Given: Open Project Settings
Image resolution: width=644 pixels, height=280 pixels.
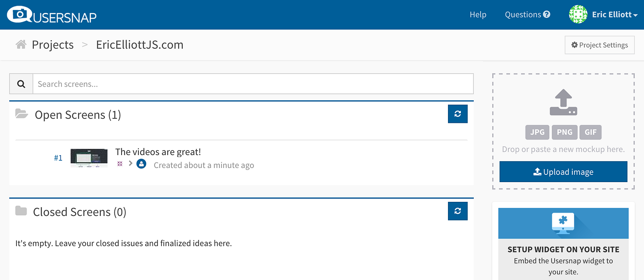Looking at the screenshot, I should coord(599,45).
